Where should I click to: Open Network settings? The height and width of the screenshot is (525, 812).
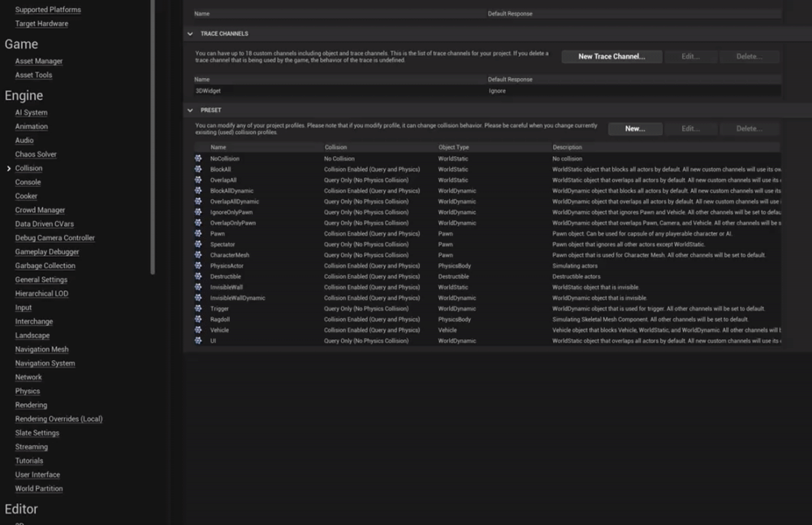click(28, 378)
